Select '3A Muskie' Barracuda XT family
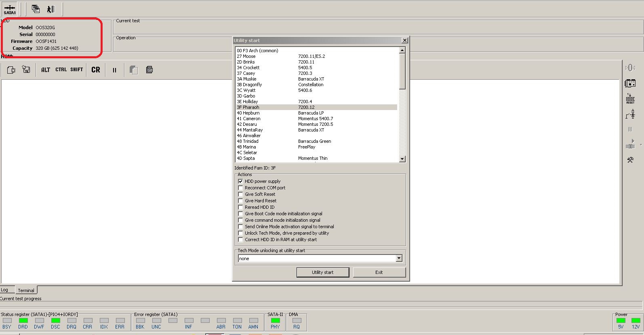This screenshot has width=644, height=335. click(317, 79)
